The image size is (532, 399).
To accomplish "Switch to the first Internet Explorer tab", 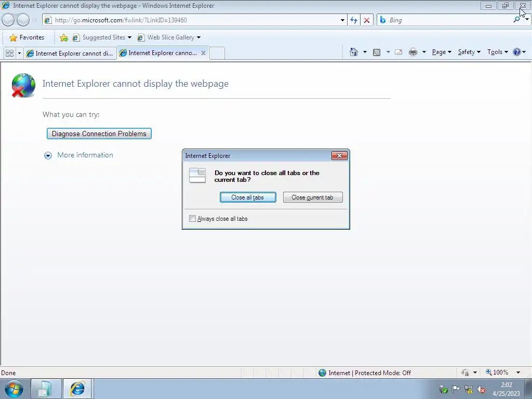I will (70, 54).
